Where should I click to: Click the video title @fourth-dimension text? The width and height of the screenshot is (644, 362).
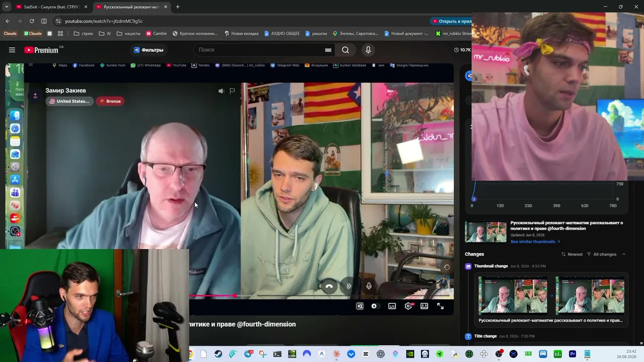tap(266, 324)
